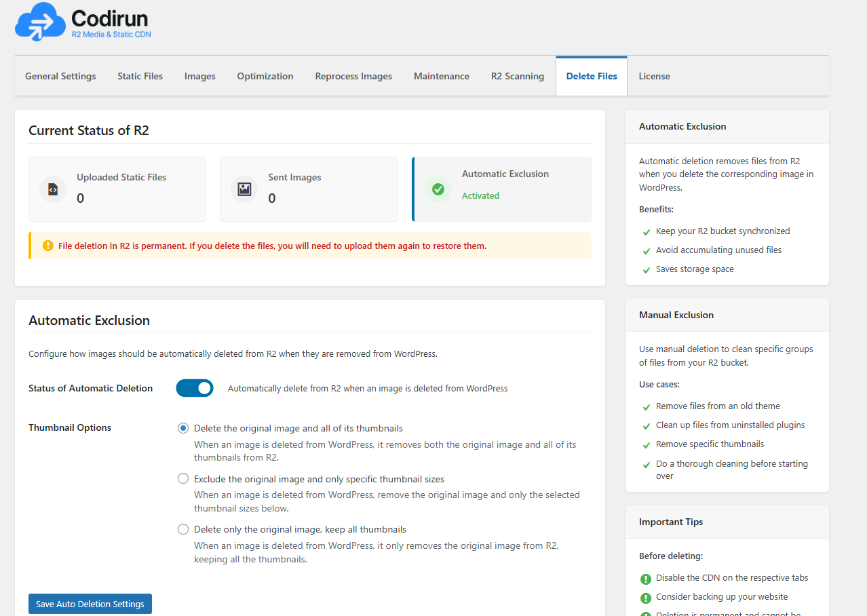Click the 'Before deleting:' label
This screenshot has width=867, height=616.
tap(671, 556)
